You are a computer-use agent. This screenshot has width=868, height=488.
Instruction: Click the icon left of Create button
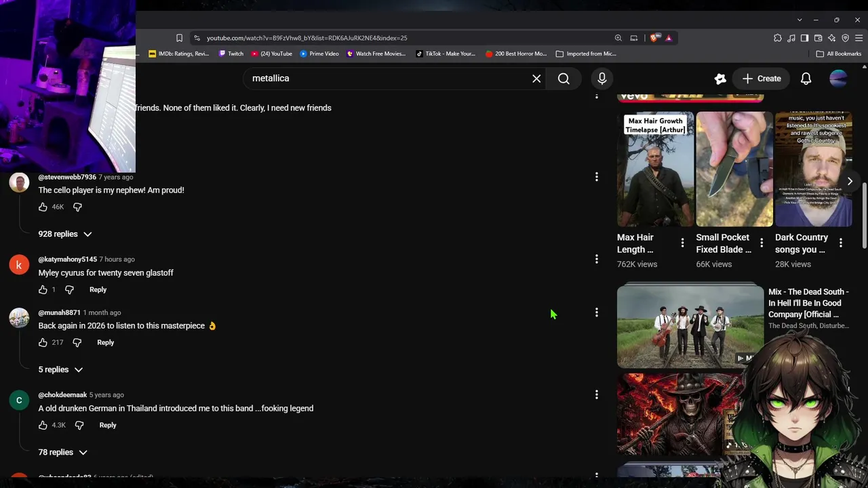(x=720, y=79)
